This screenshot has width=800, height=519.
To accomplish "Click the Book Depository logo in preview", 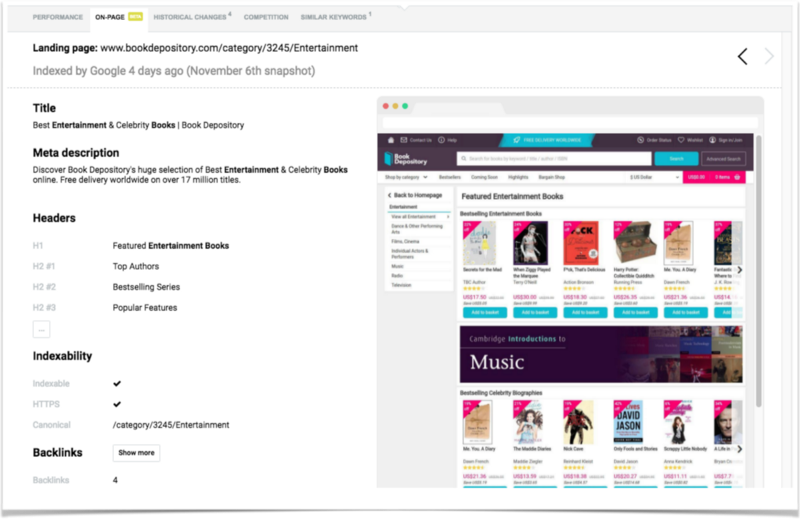I will tap(406, 159).
